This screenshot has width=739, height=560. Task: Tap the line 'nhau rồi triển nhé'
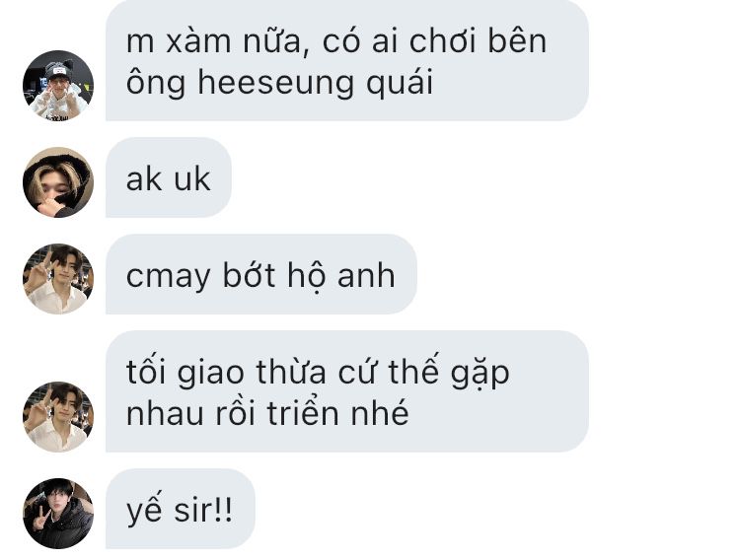tap(267, 413)
